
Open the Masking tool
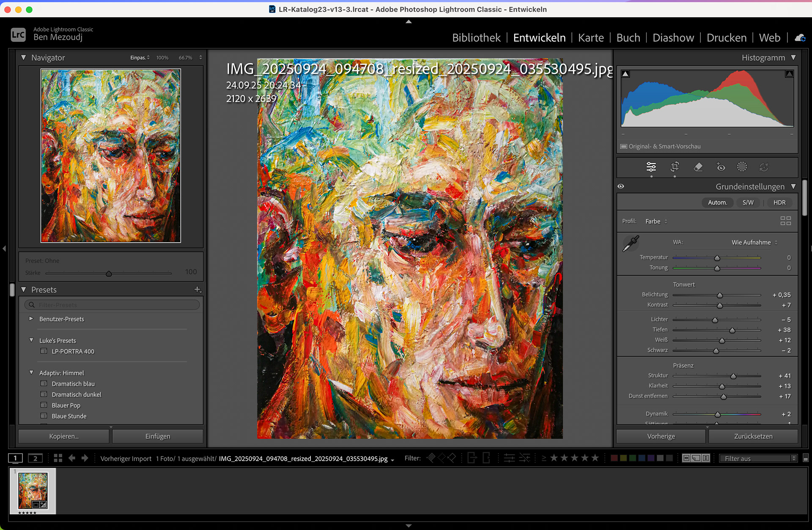click(x=742, y=167)
